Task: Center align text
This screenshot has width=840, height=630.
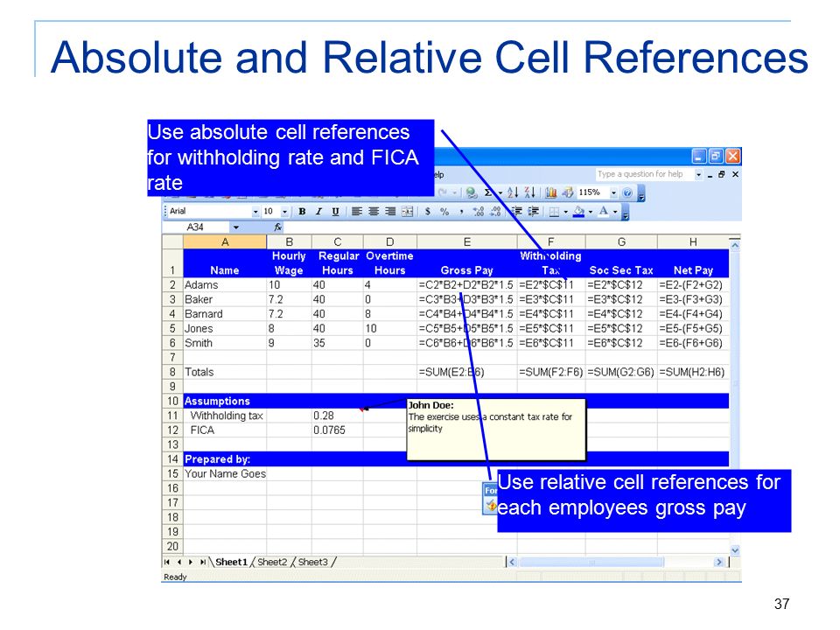Action: coord(374,212)
